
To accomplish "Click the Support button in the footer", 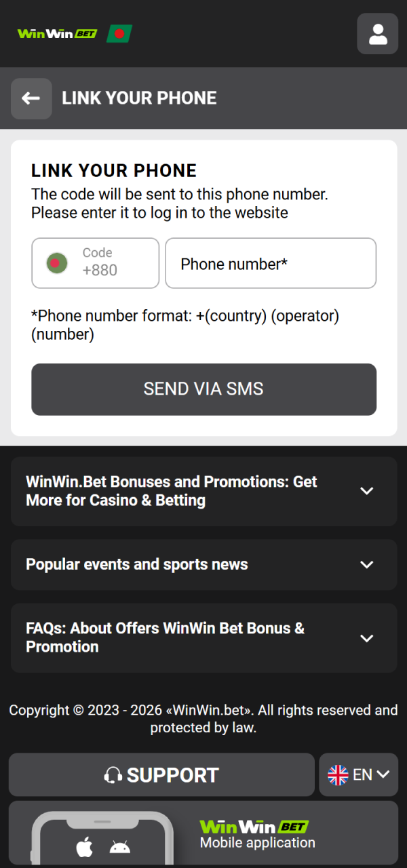I will tap(161, 774).
